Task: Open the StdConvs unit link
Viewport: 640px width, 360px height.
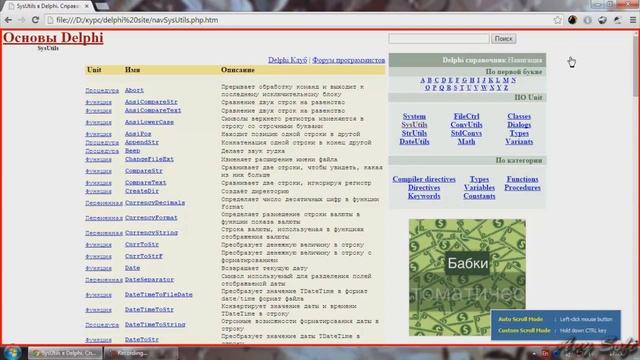Action: point(467,133)
